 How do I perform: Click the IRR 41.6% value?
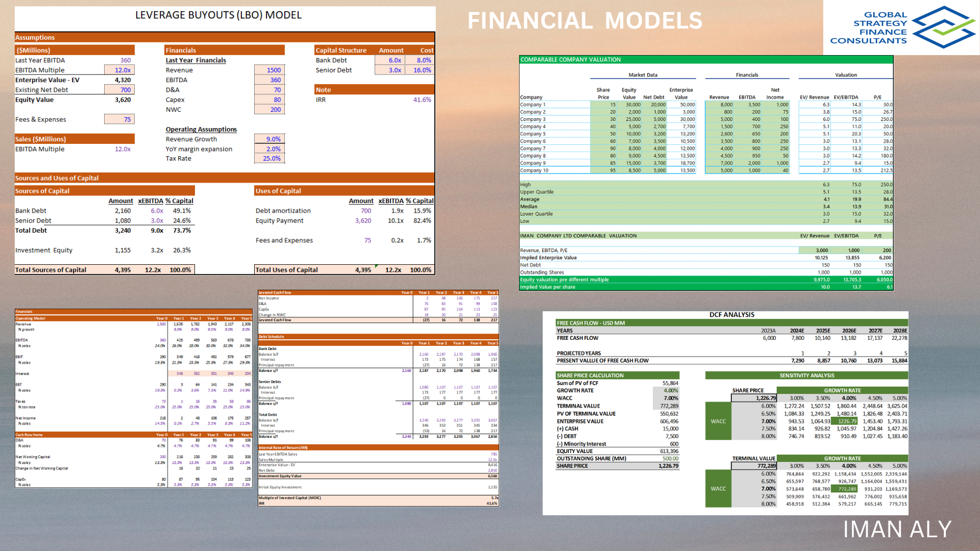click(422, 100)
